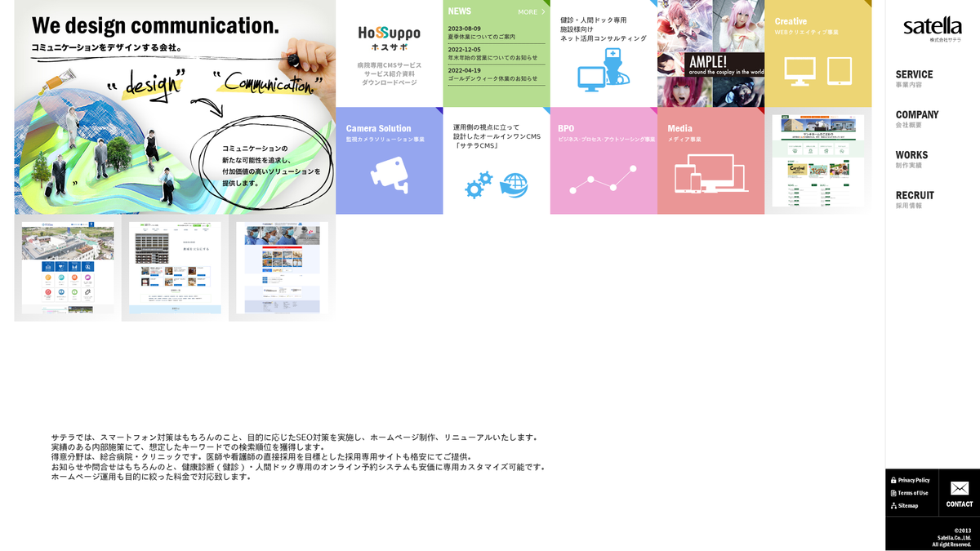Open the apartment building website thumbnail
This screenshot has width=980, height=551.
(175, 268)
